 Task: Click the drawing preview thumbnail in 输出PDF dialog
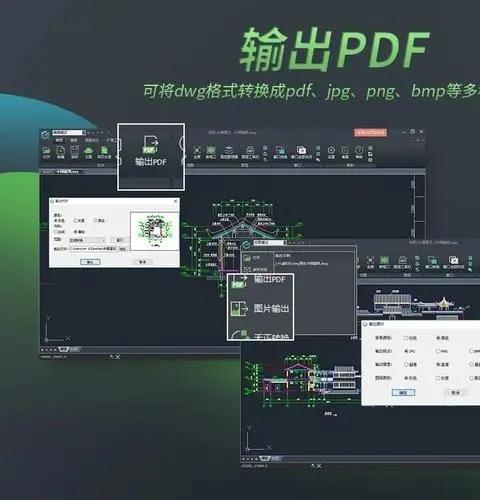(154, 231)
